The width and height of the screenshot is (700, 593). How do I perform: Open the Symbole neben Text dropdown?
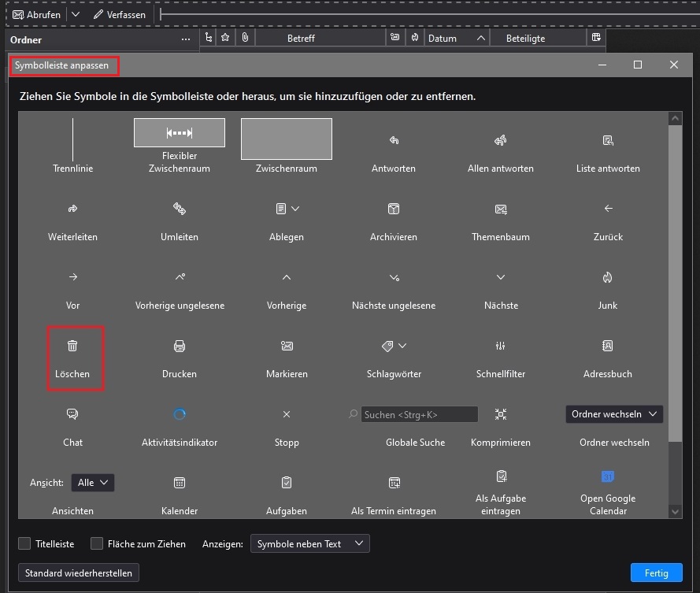[309, 543]
